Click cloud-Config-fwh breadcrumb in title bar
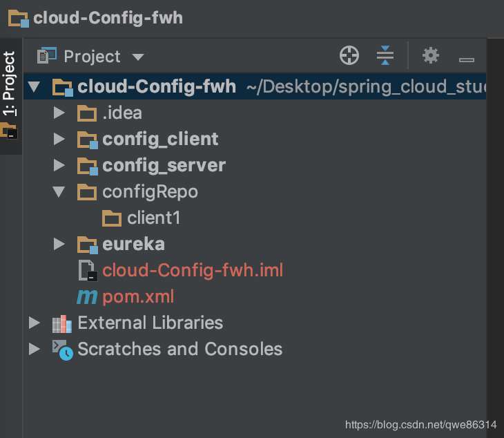The width and height of the screenshot is (504, 438). 108,17
